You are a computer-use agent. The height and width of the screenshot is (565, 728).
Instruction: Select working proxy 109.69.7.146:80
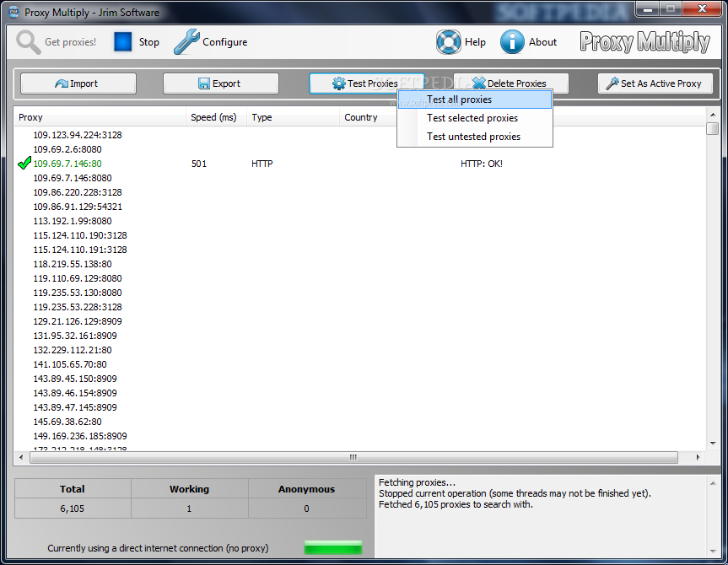[x=67, y=164]
